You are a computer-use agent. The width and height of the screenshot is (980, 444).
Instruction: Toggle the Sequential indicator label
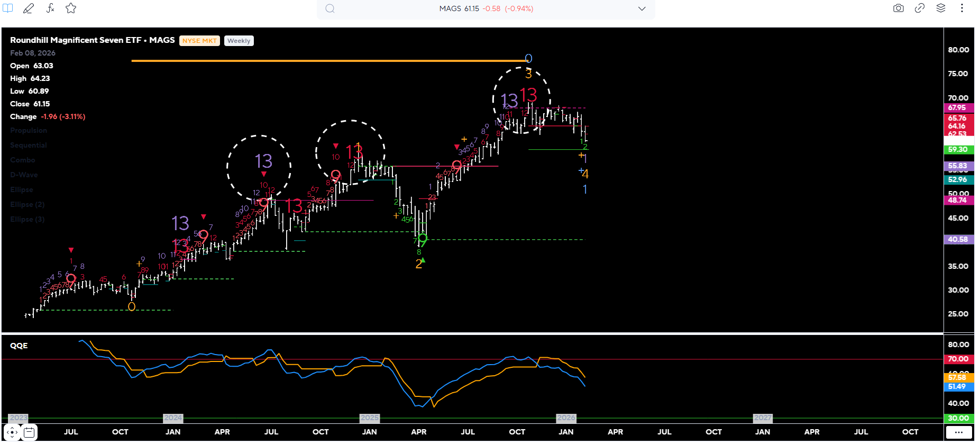point(29,146)
